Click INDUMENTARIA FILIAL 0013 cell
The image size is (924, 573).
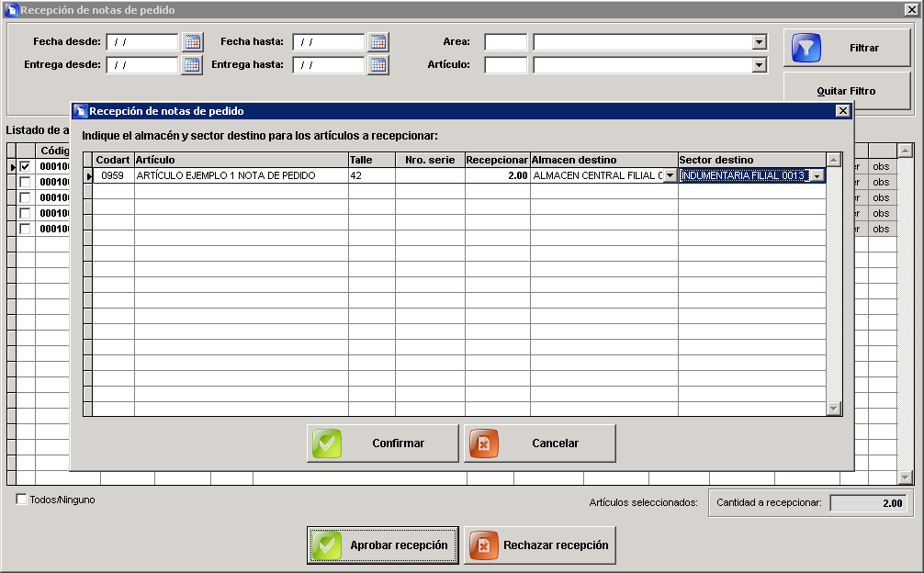[744, 175]
